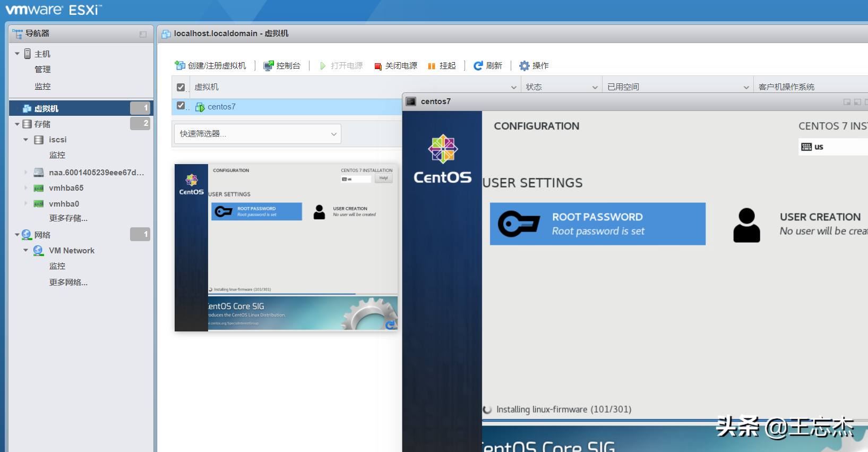Open the console monitor icon
Image resolution: width=868 pixels, height=452 pixels.
tap(269, 65)
